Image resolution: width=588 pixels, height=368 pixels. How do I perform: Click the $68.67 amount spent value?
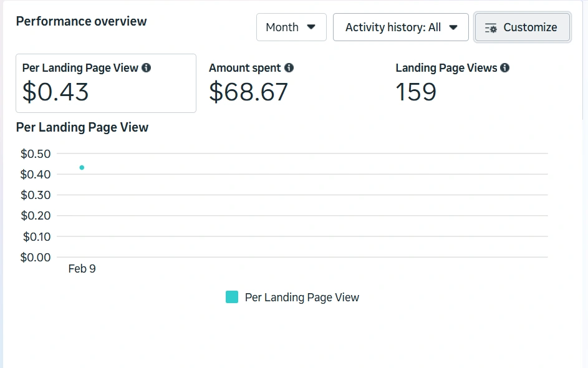point(248,92)
